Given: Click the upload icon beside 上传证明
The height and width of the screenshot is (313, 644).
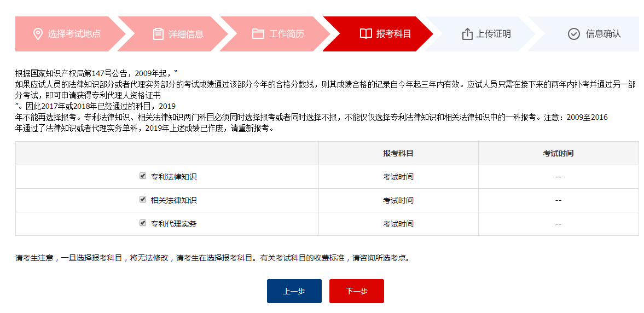Looking at the screenshot, I should coord(467,34).
